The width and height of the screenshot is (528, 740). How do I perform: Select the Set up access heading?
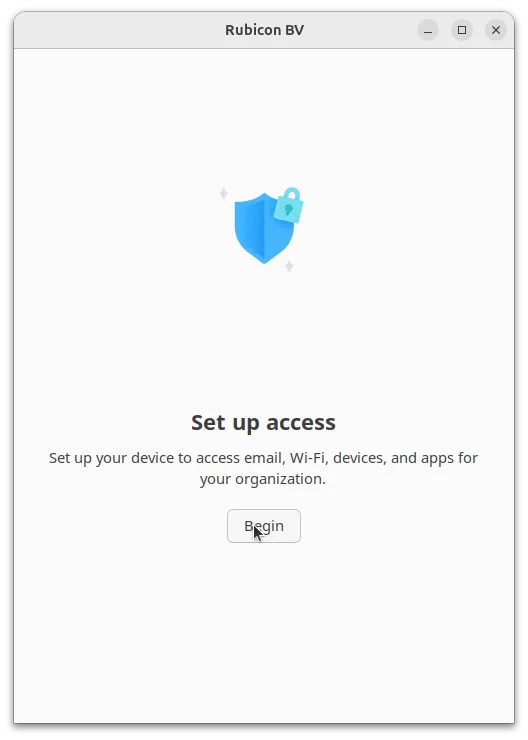263,422
